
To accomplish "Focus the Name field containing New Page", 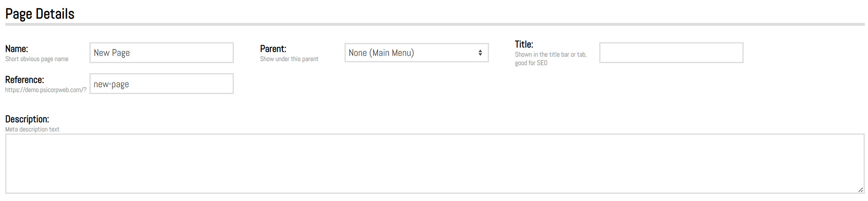I will [161, 53].
